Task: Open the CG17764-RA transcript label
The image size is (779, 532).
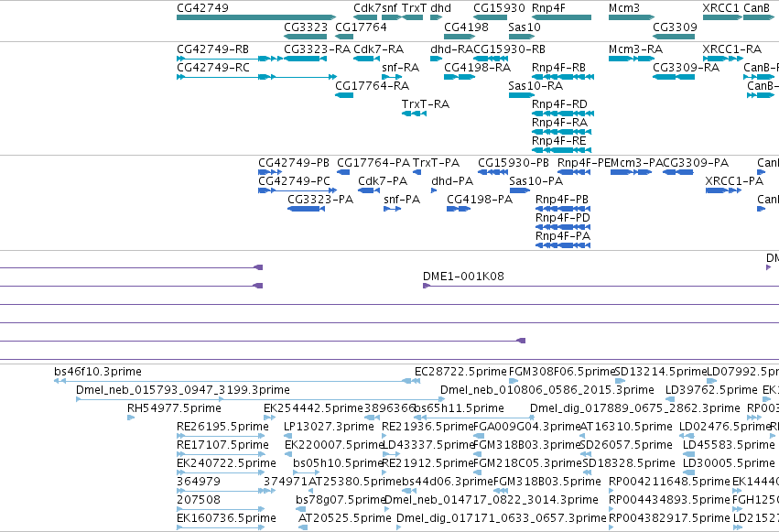Action: point(373,86)
